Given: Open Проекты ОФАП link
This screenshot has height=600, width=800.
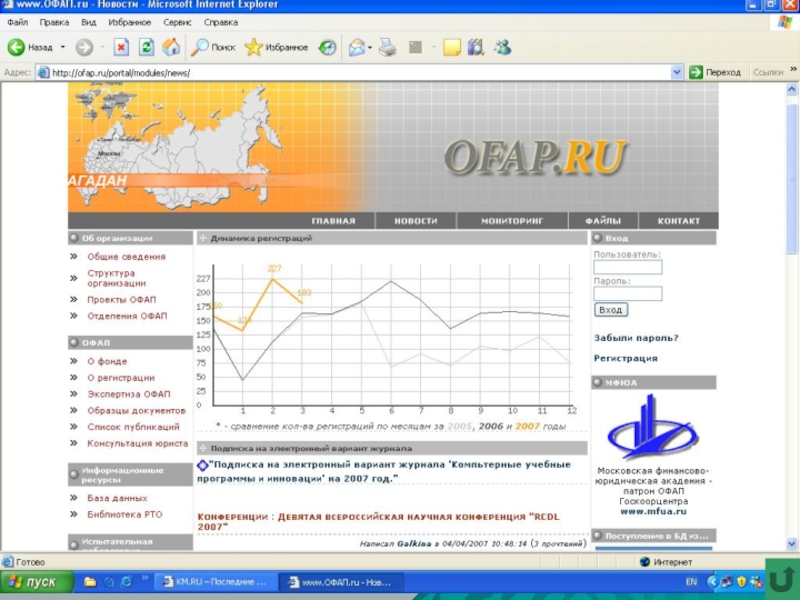Looking at the screenshot, I should [121, 299].
